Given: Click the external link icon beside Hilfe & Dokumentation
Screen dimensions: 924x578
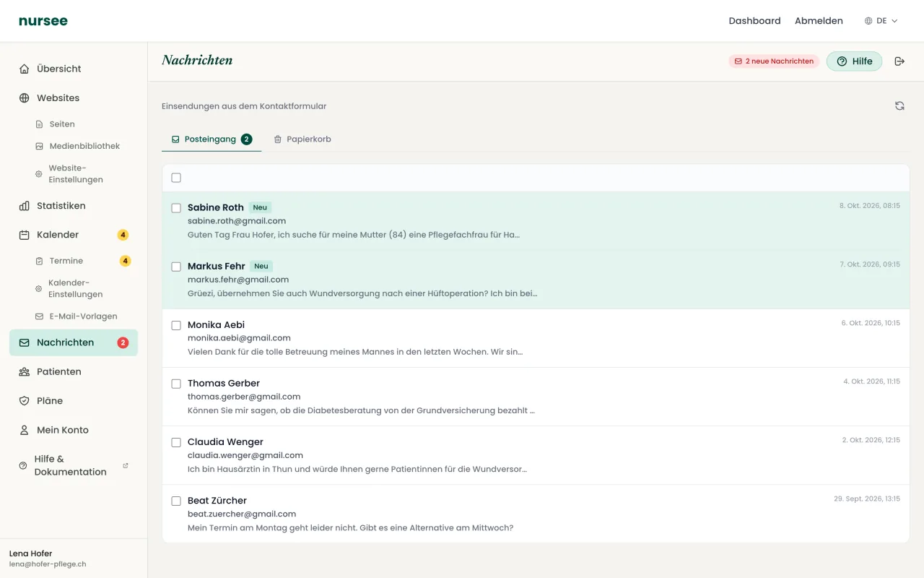Looking at the screenshot, I should 126,465.
